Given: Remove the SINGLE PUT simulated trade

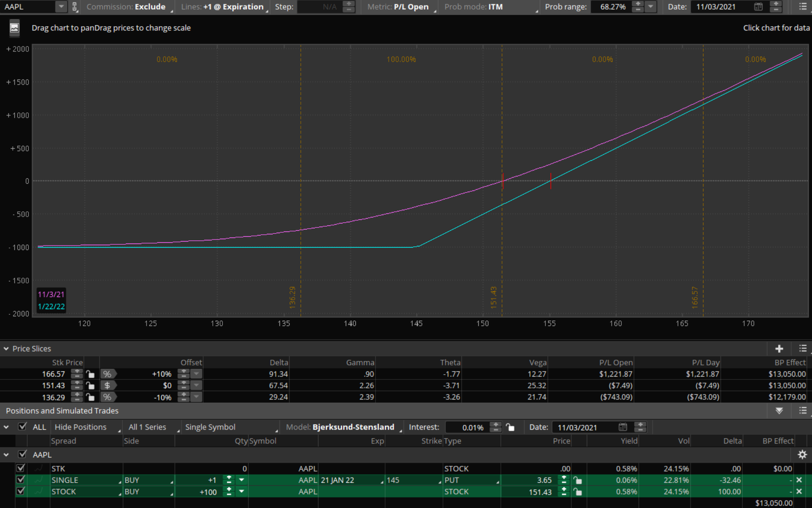Looking at the screenshot, I should 799,480.
